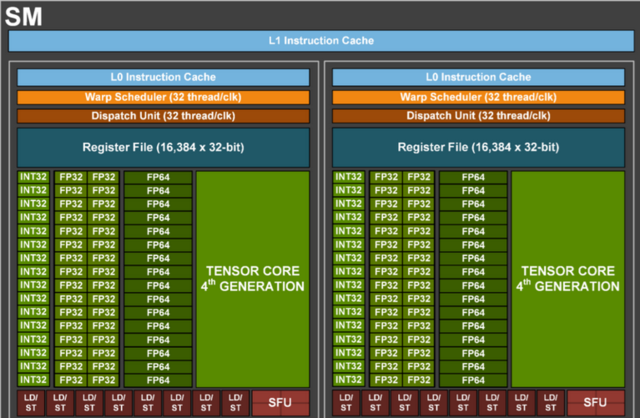Select the SFU block in left partition
This screenshot has width=640, height=418.
(280, 403)
